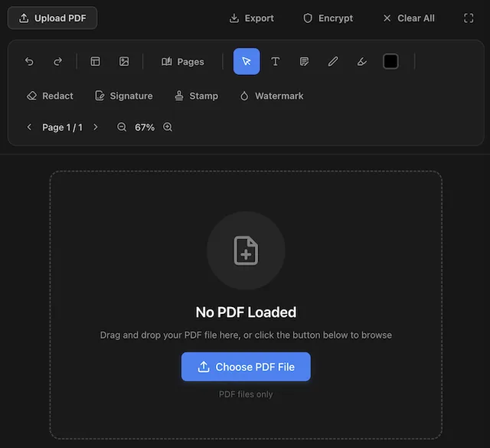Click the 67% zoom level

145,128
